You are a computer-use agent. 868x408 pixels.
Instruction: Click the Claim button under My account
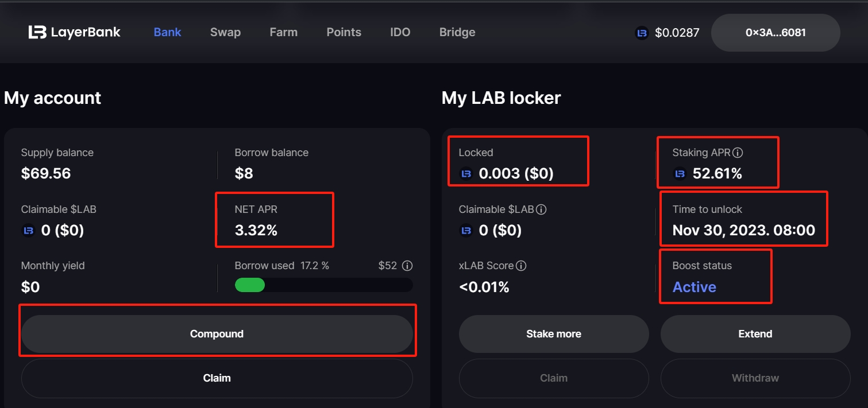(x=217, y=378)
